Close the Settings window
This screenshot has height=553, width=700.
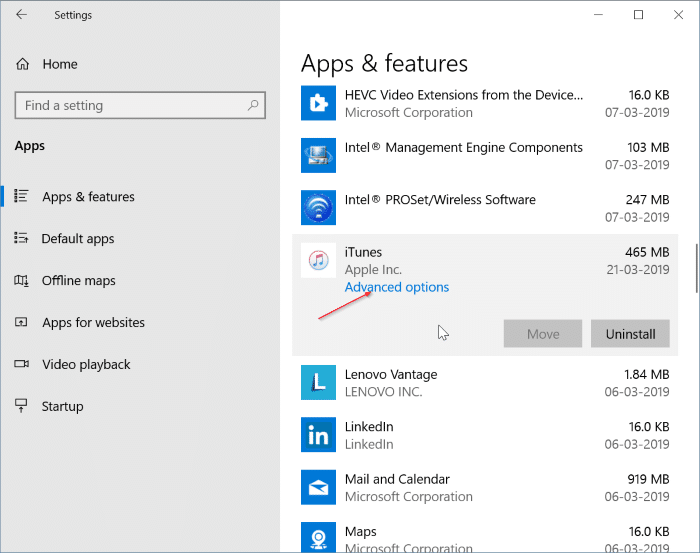pyautogui.click(x=679, y=15)
